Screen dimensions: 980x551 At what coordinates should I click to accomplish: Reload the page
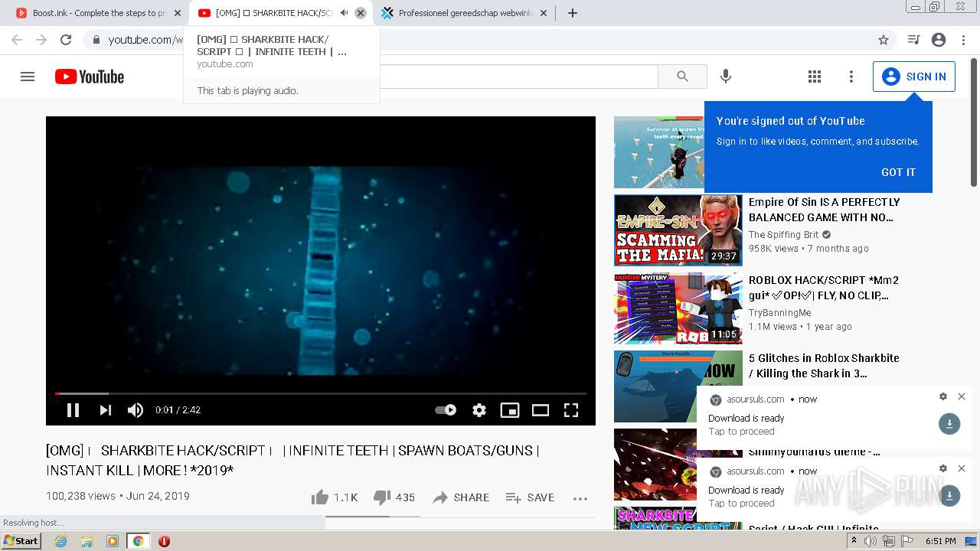coord(66,40)
